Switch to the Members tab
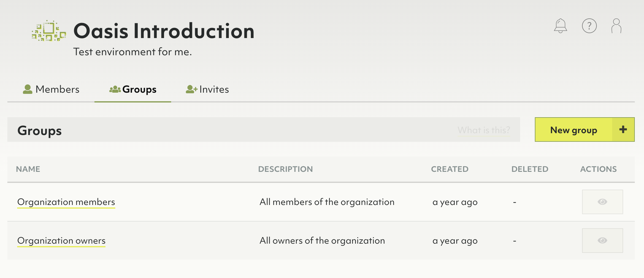This screenshot has width=644, height=278. click(51, 89)
